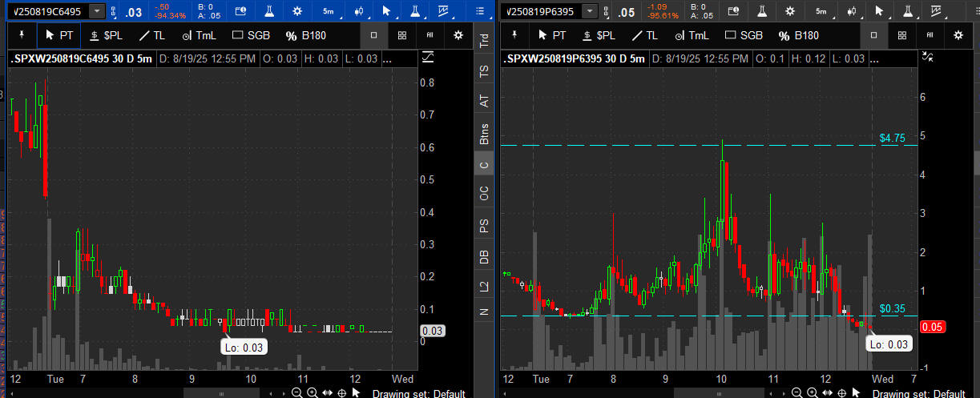This screenshot has width=980, height=398.
Task: Select the TL trendline tool in left chart
Action: (x=151, y=35)
